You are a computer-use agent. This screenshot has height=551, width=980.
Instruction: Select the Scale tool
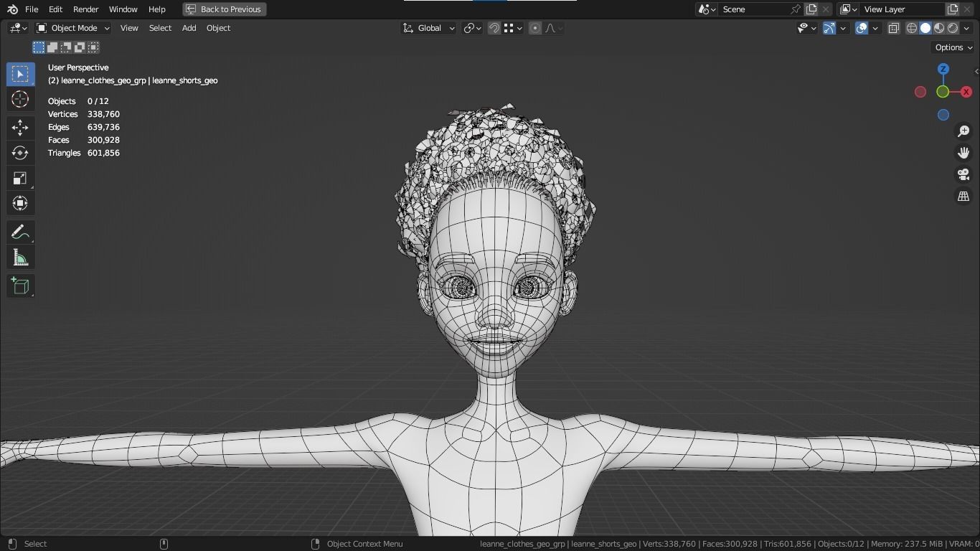(x=20, y=178)
